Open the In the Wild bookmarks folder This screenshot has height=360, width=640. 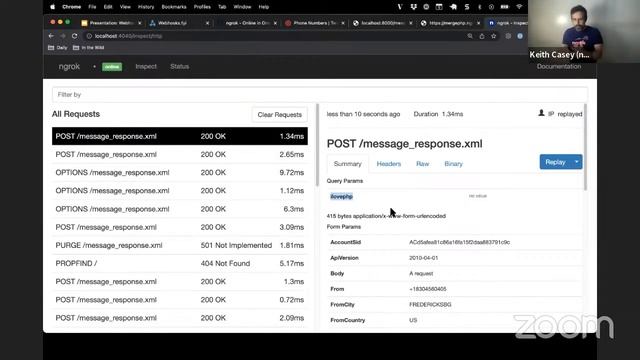89,48
